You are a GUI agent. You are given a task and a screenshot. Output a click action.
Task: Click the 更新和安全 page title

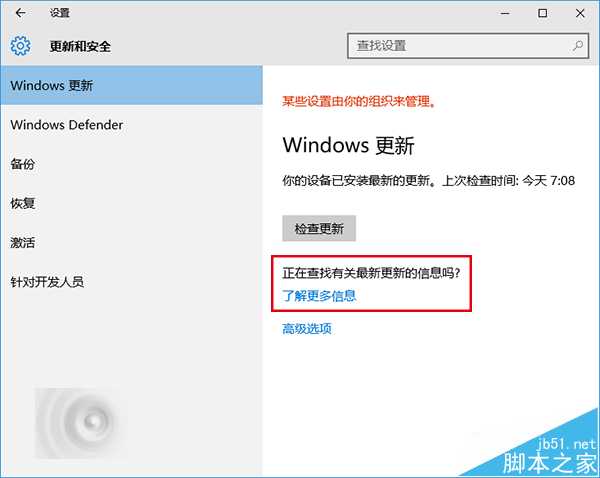80,46
